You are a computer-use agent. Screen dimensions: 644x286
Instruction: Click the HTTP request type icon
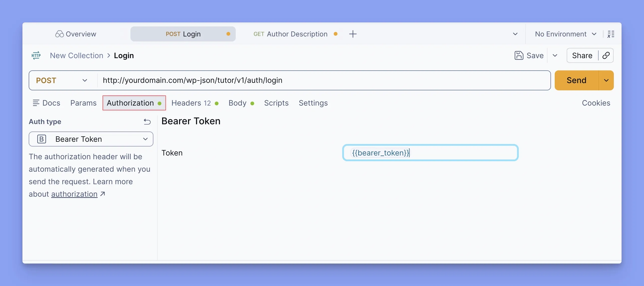click(36, 55)
